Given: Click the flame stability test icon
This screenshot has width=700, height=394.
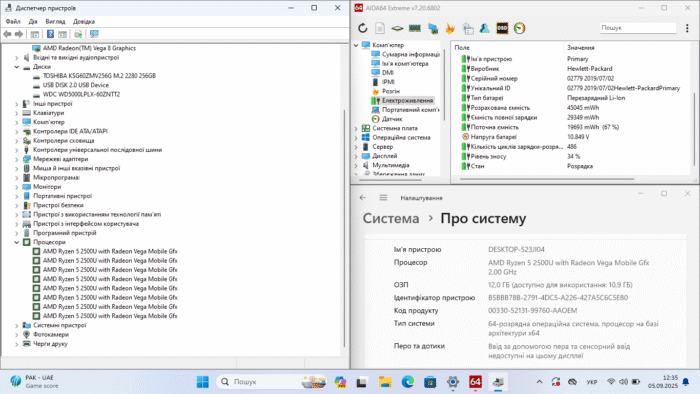Looking at the screenshot, I should coord(450,28).
